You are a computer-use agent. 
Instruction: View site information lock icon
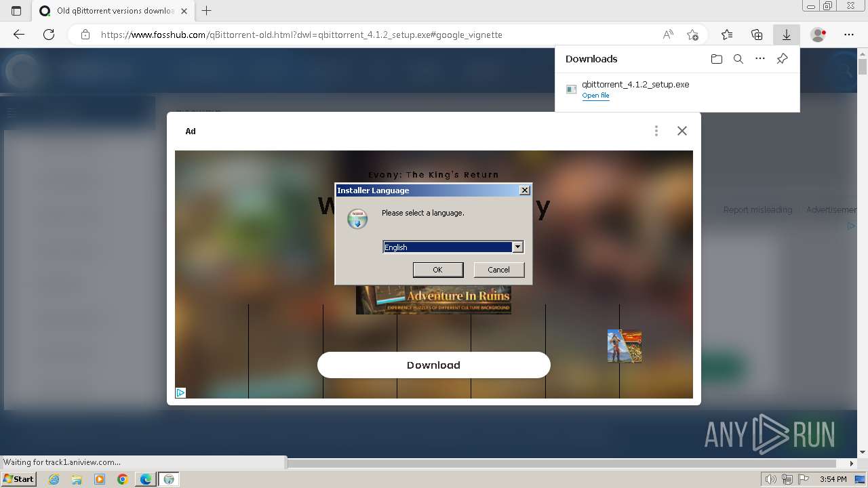click(x=85, y=35)
